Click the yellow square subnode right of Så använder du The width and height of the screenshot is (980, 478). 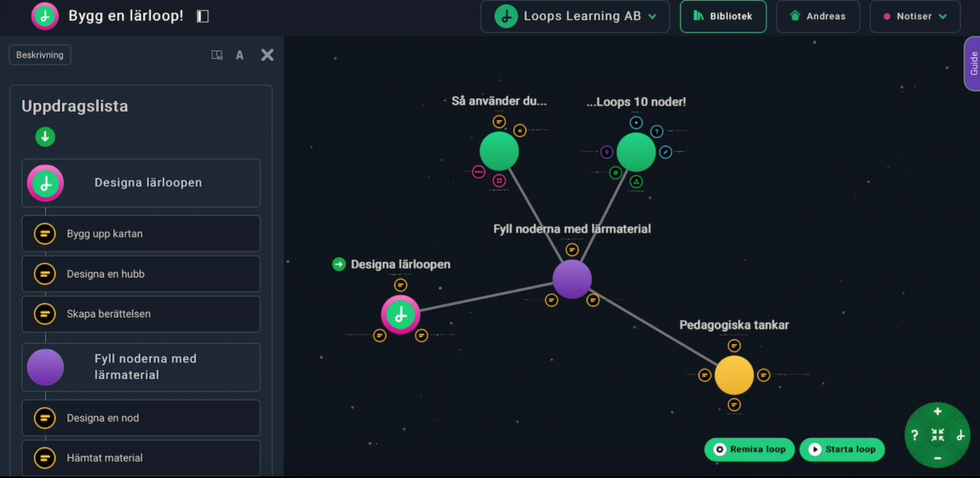tap(520, 130)
